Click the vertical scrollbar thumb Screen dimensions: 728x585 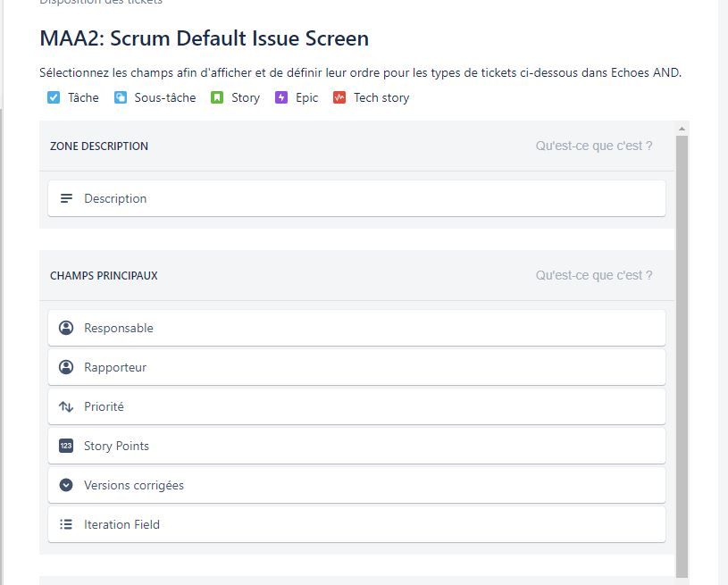click(x=682, y=355)
